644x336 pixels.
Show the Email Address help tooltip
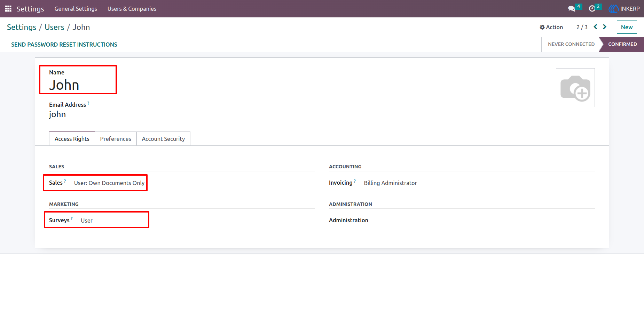(88, 103)
